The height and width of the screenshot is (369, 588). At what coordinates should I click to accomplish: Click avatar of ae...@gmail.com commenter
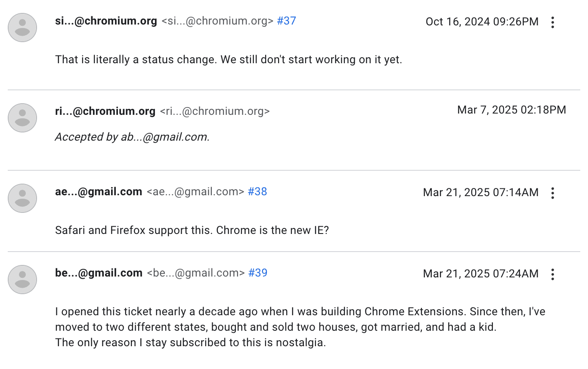pos(22,198)
